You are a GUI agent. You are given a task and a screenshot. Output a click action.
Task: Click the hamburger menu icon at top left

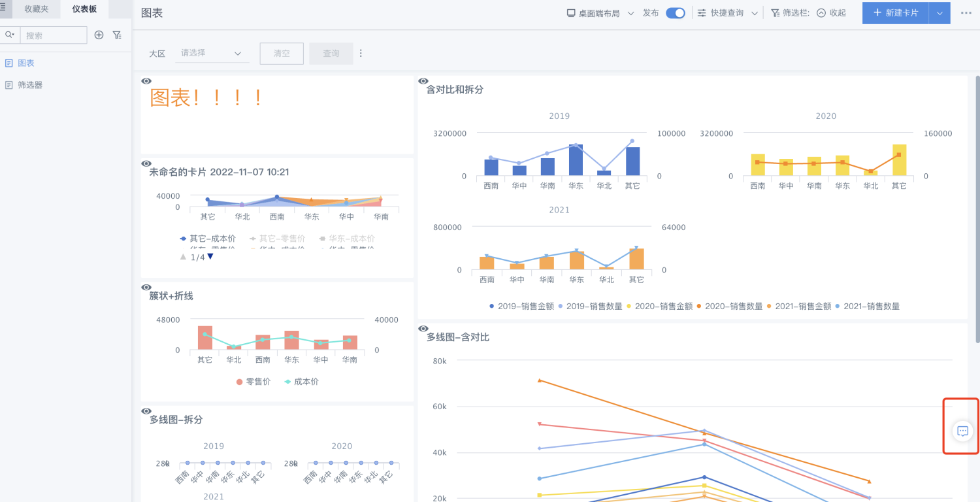tap(3, 8)
